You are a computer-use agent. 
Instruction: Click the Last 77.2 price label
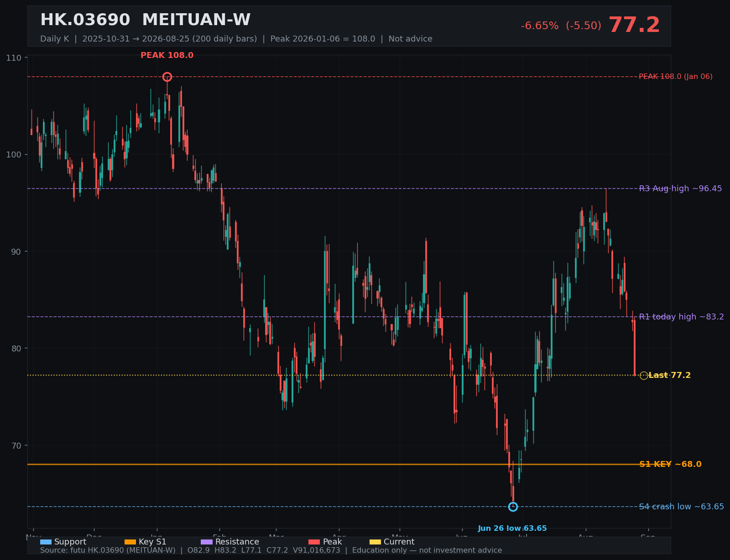click(669, 375)
